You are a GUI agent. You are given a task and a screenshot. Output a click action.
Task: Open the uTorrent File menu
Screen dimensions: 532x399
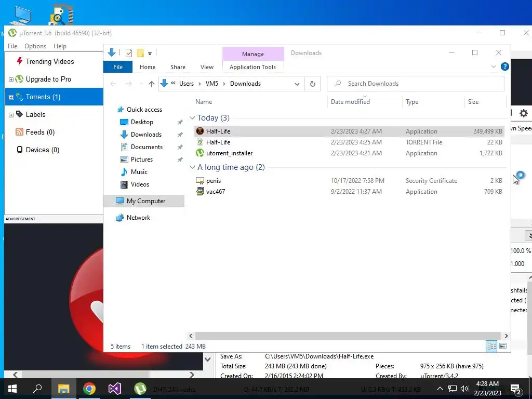[12, 46]
